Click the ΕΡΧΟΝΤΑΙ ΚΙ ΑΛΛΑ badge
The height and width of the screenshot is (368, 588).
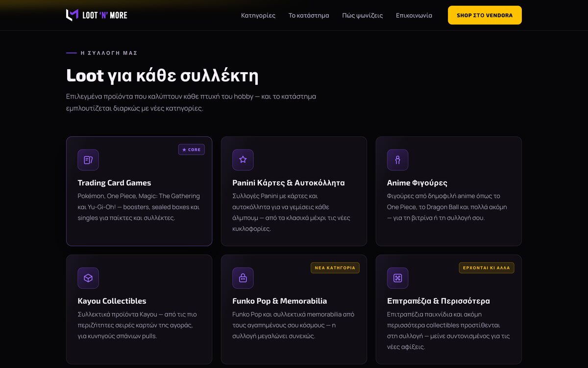(487, 268)
